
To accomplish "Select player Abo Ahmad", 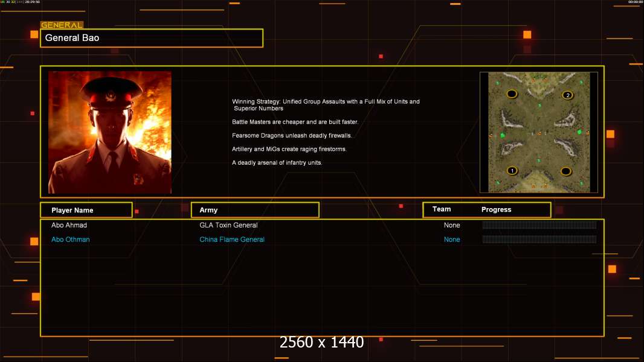I will pyautogui.click(x=69, y=225).
